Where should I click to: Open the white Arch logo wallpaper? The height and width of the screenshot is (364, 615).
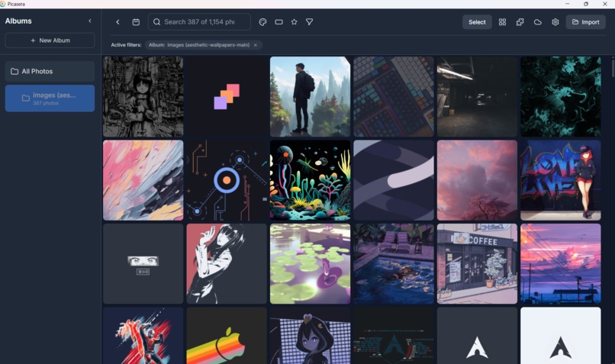pos(561,336)
